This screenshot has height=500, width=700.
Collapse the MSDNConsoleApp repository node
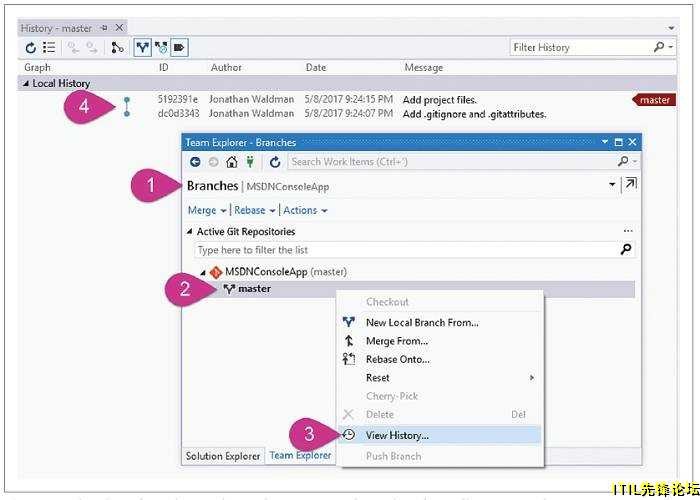coord(203,272)
